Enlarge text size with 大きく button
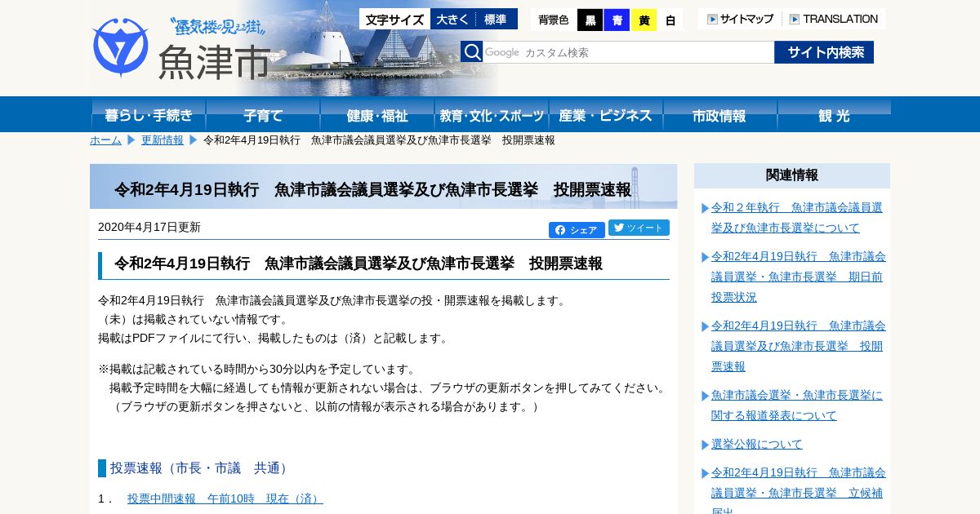The width and height of the screenshot is (980, 514). pos(452,19)
